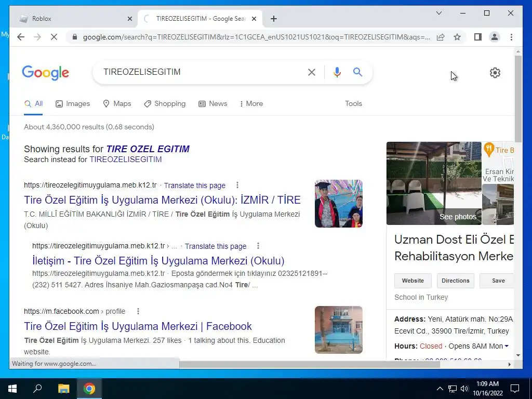Switch to Images results
532x399 pixels.
tap(73, 104)
